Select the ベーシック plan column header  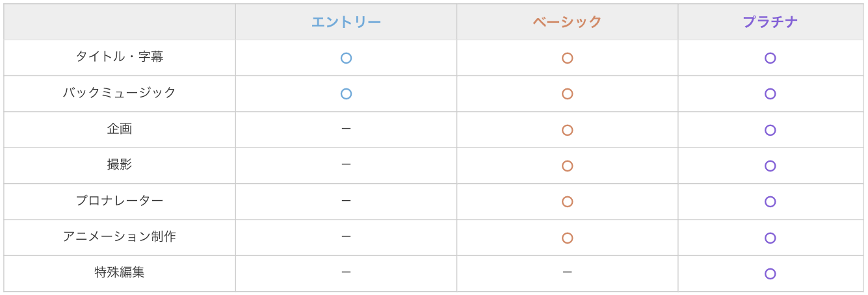click(567, 22)
